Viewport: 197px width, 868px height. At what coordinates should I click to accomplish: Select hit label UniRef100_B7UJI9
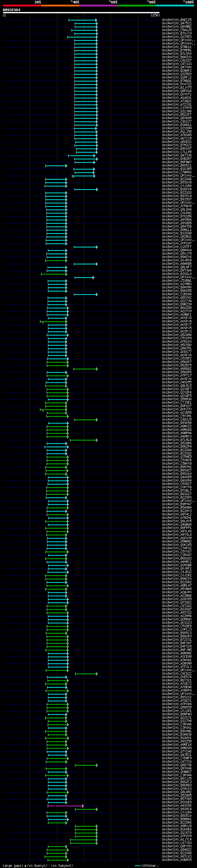(177, 33)
